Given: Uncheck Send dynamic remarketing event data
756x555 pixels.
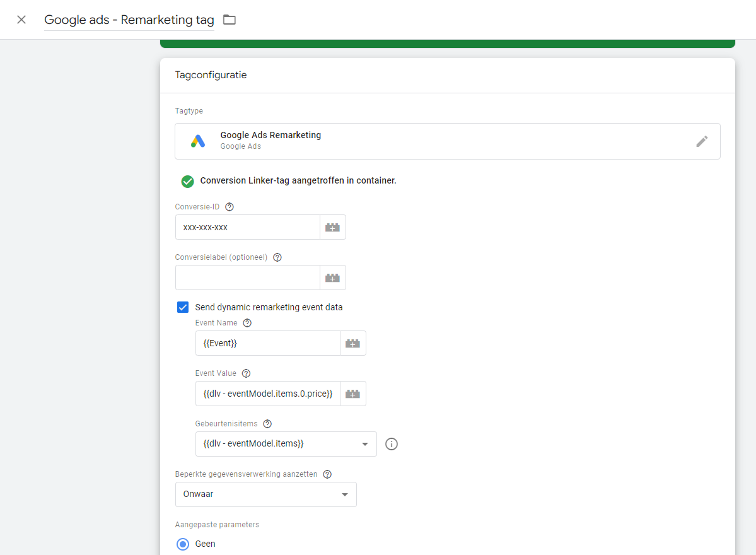Looking at the screenshot, I should pyautogui.click(x=183, y=307).
